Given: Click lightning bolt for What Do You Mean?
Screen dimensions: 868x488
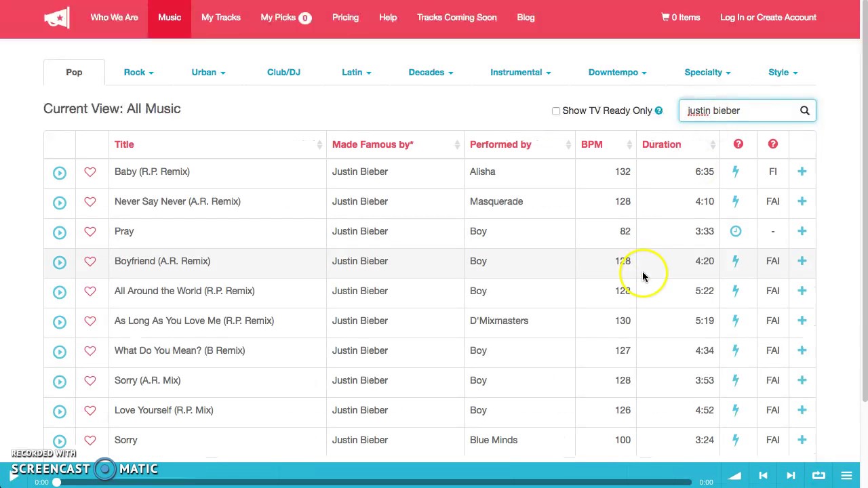Looking at the screenshot, I should [736, 350].
